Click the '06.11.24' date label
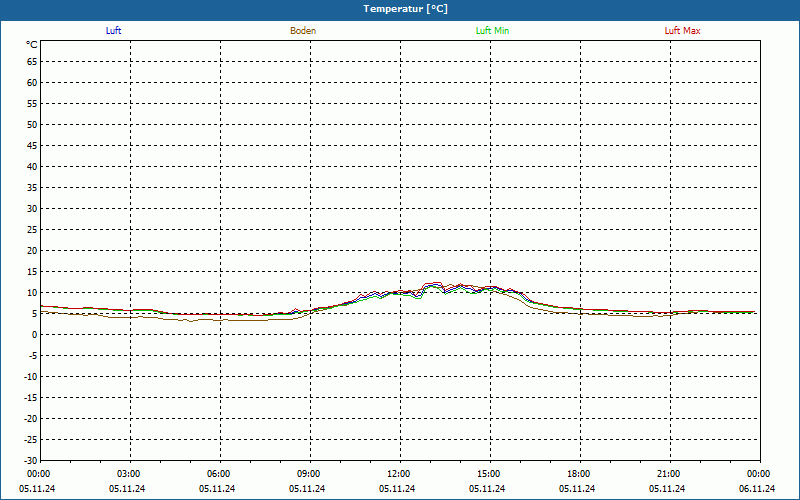The width and height of the screenshot is (800, 500). pos(757,489)
